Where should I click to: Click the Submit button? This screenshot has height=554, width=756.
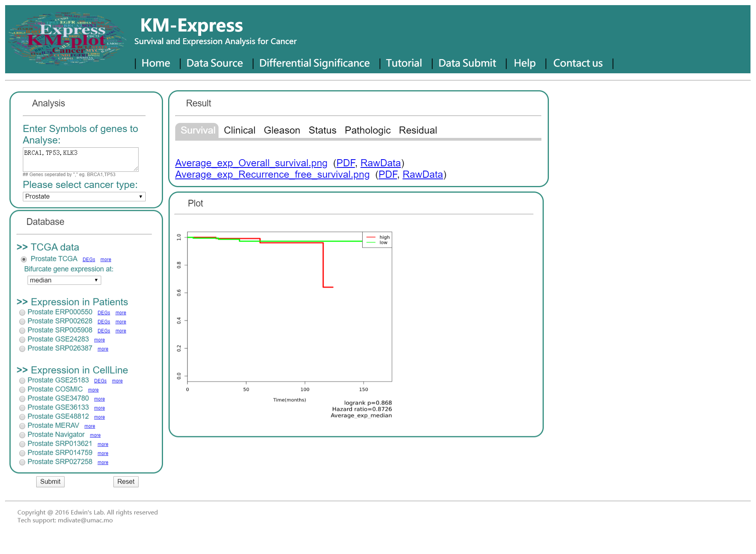(50, 482)
